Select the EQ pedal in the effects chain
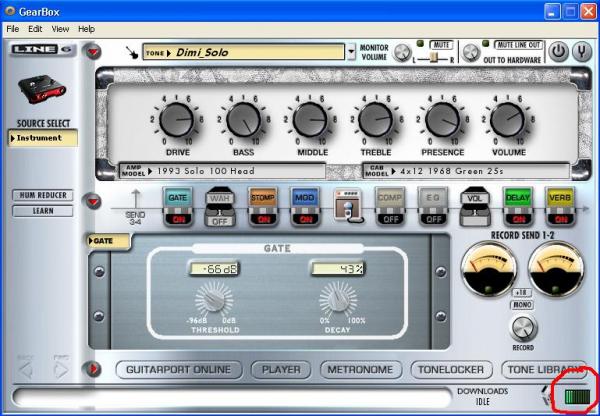 (x=432, y=198)
